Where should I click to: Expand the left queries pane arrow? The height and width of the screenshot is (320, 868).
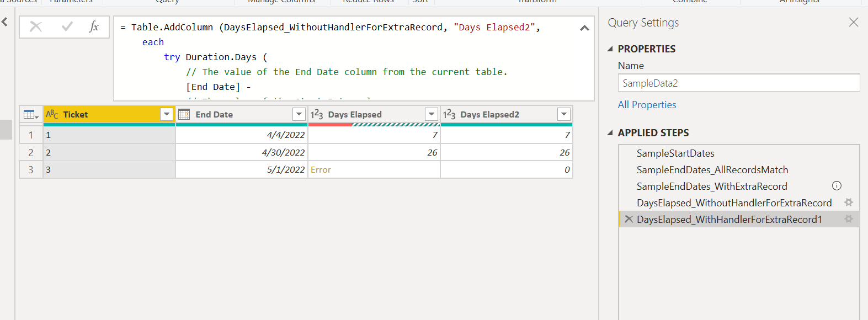click(x=4, y=22)
